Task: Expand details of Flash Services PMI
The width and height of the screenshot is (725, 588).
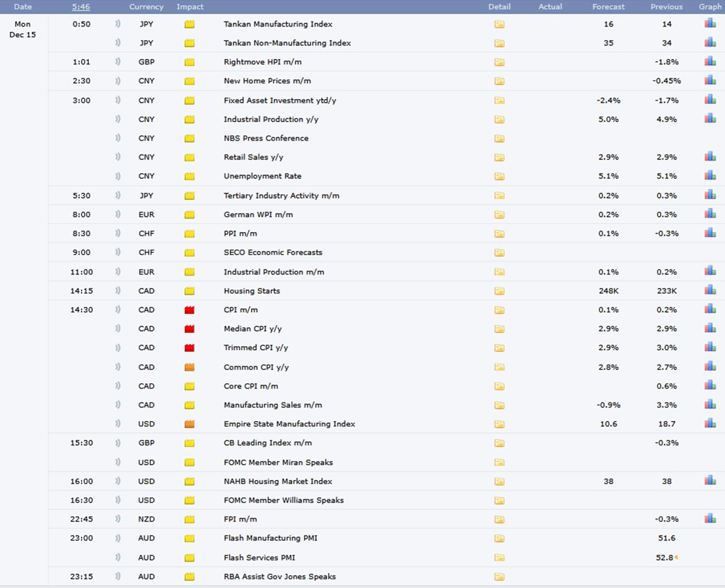Action: [499, 557]
